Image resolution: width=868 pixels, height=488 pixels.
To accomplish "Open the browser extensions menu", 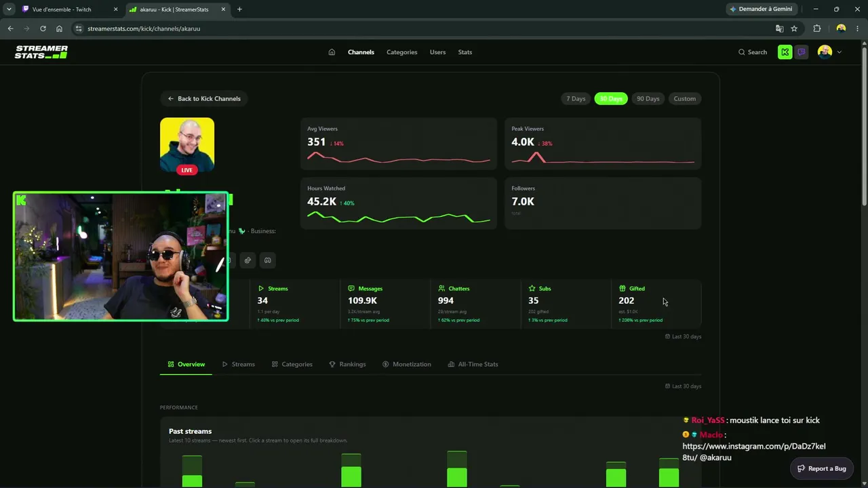I will click(816, 28).
